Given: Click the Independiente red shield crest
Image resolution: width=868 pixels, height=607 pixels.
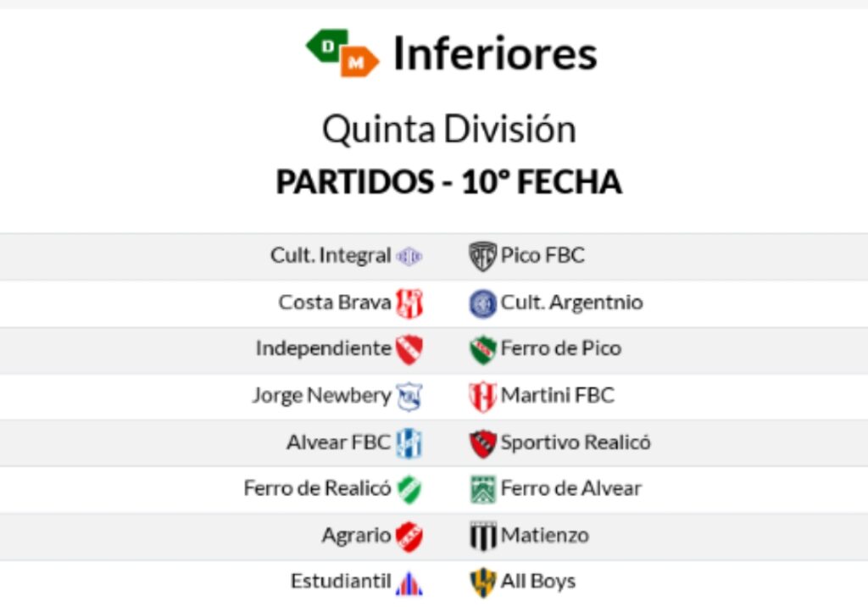Looking at the screenshot, I should (x=409, y=349).
